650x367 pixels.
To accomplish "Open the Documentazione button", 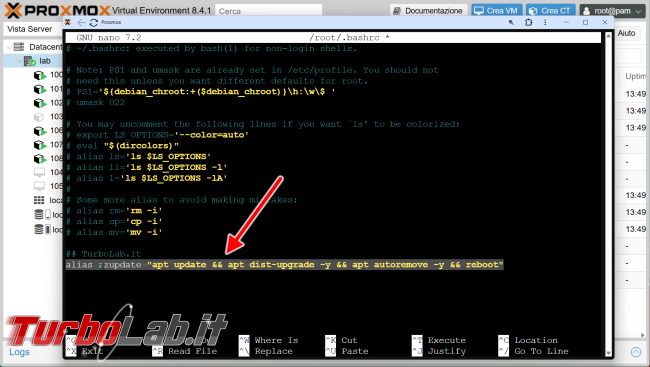I will 428,11.
